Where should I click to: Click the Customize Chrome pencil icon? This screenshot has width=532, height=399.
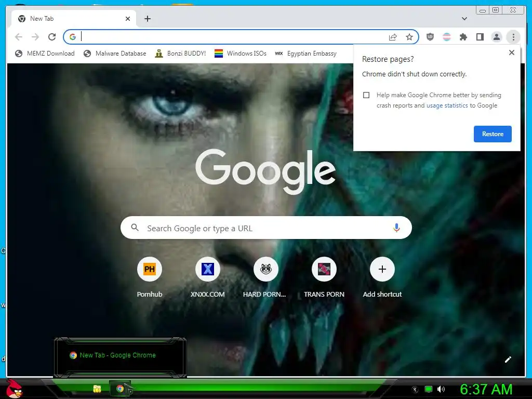(x=508, y=360)
